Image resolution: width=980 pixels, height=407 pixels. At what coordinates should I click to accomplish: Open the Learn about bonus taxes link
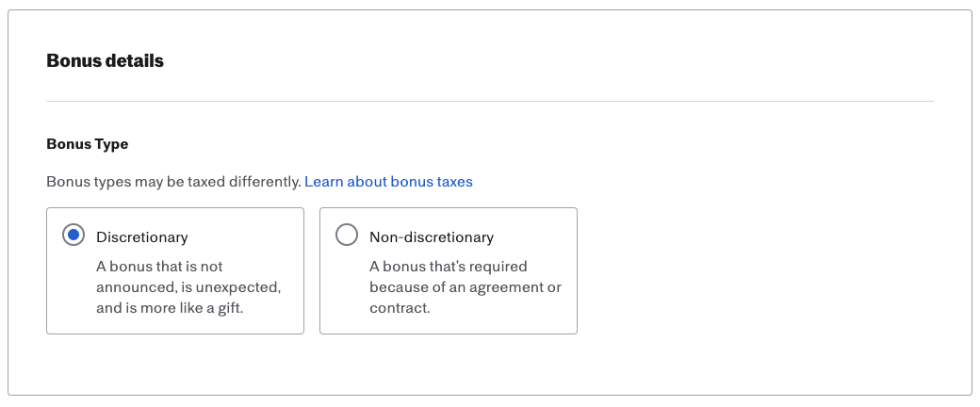[x=388, y=181]
